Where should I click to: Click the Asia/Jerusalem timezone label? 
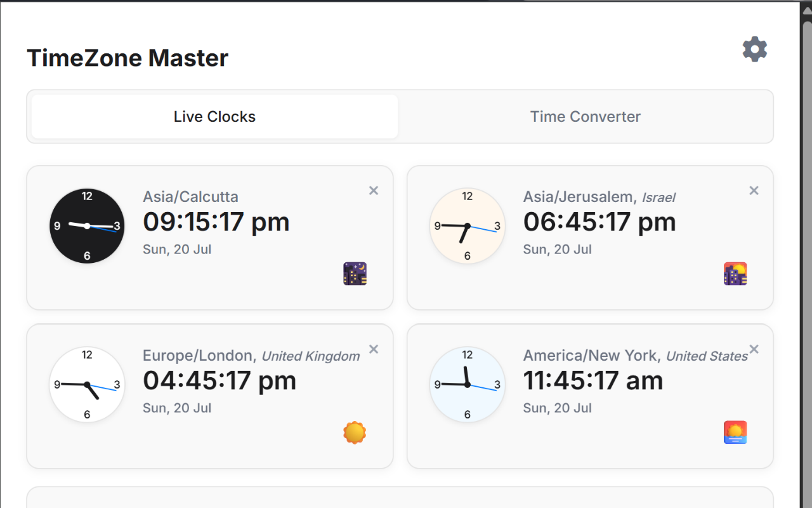578,197
